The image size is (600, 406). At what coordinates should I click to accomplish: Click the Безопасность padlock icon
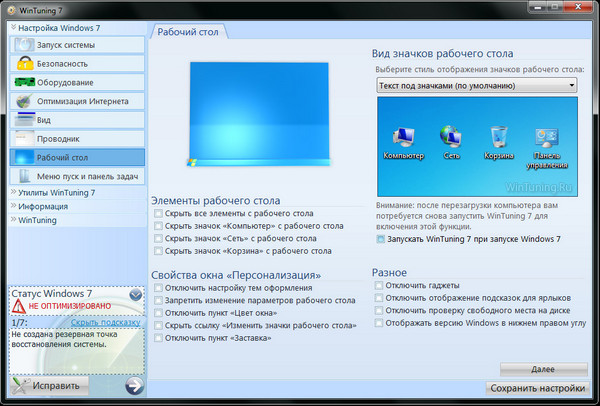tap(25, 63)
